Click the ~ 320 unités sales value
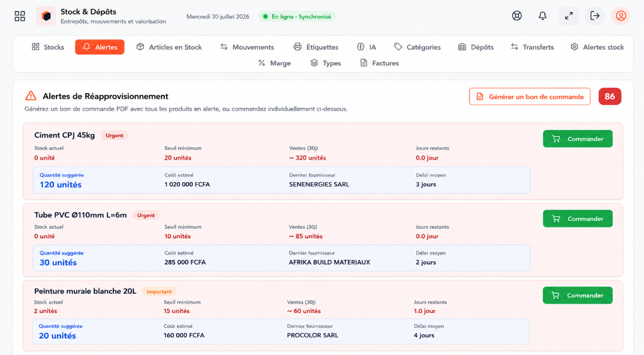The width and height of the screenshot is (644, 355). point(307,158)
